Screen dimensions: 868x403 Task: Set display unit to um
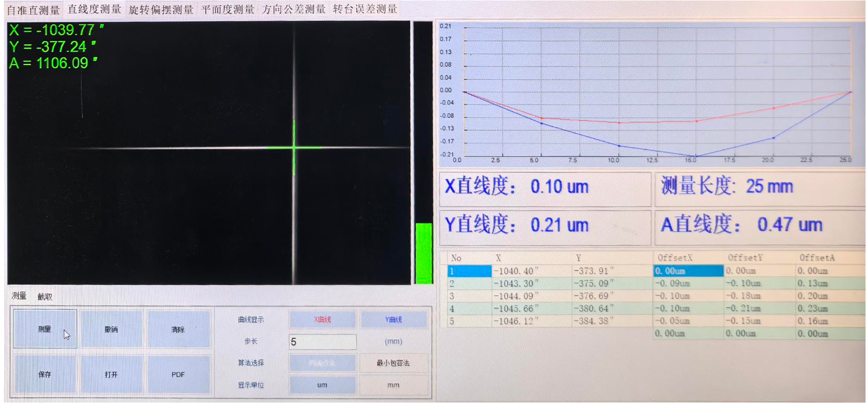click(x=322, y=385)
